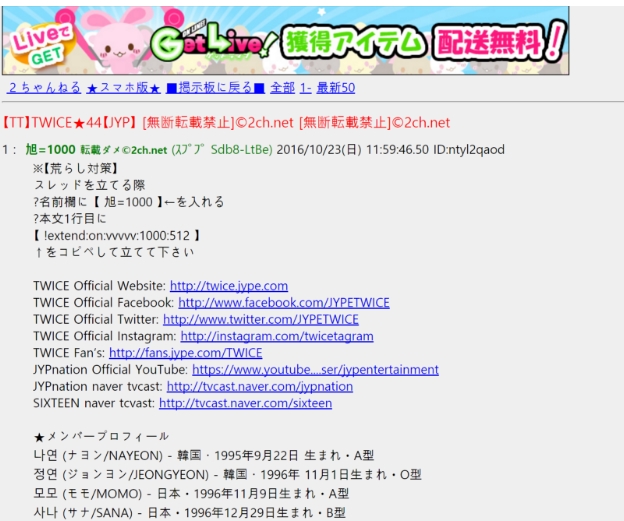Screen dimensions: 624x521
Task: Open the twitter.com/JYPETWICE link
Action: pyautogui.click(x=261, y=319)
